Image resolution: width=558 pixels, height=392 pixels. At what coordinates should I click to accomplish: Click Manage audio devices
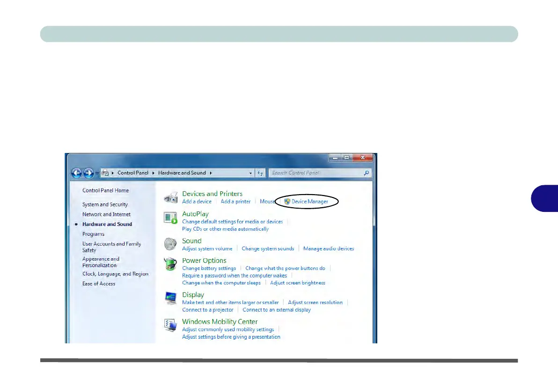click(x=329, y=249)
